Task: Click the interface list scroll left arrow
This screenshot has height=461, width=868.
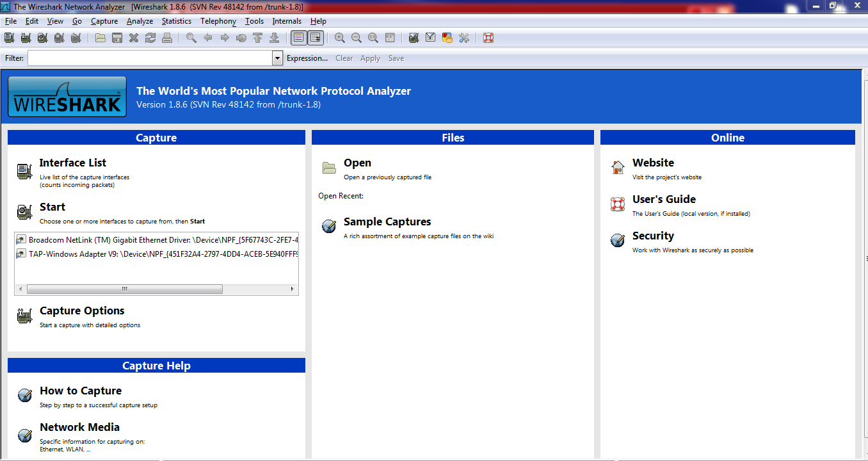Action: tap(20, 289)
